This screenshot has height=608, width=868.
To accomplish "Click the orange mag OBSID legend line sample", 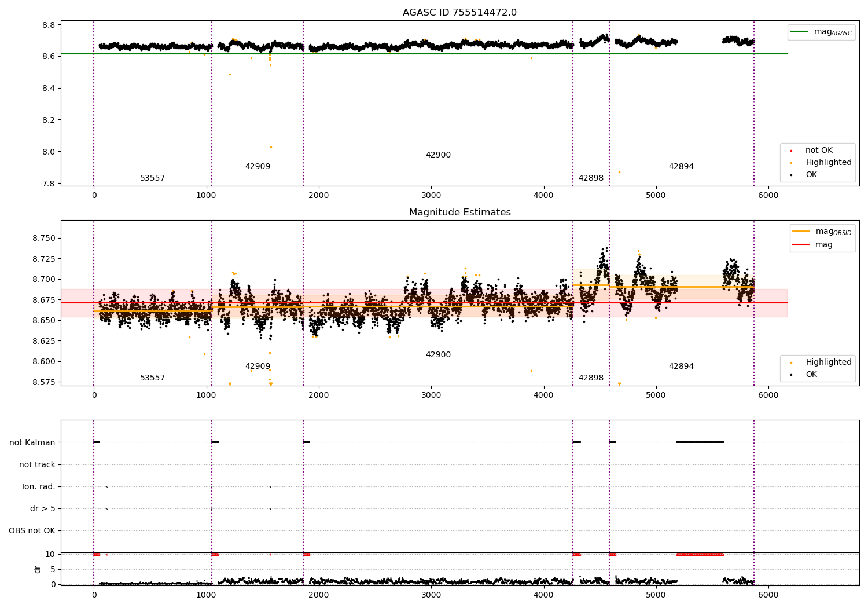I will coord(801,232).
